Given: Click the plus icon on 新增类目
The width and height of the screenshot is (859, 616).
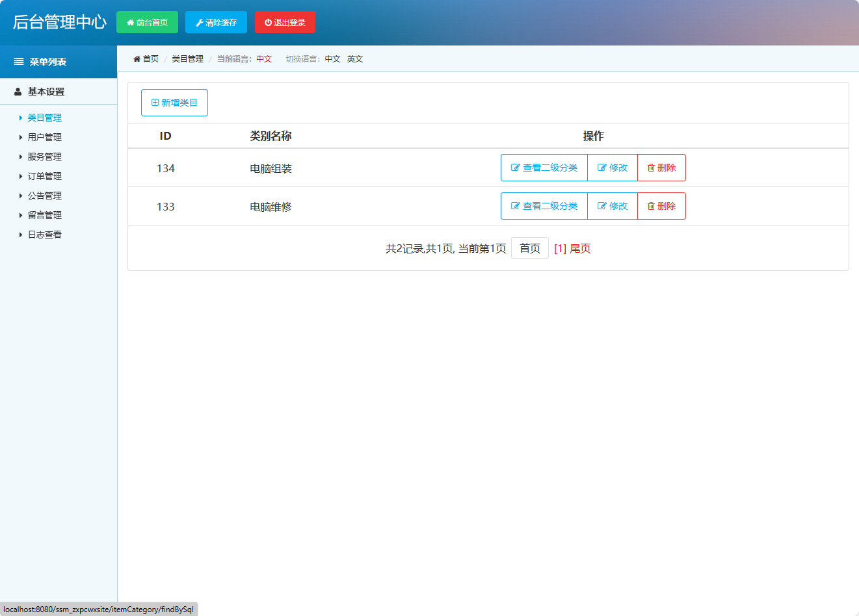Looking at the screenshot, I should 155,103.
